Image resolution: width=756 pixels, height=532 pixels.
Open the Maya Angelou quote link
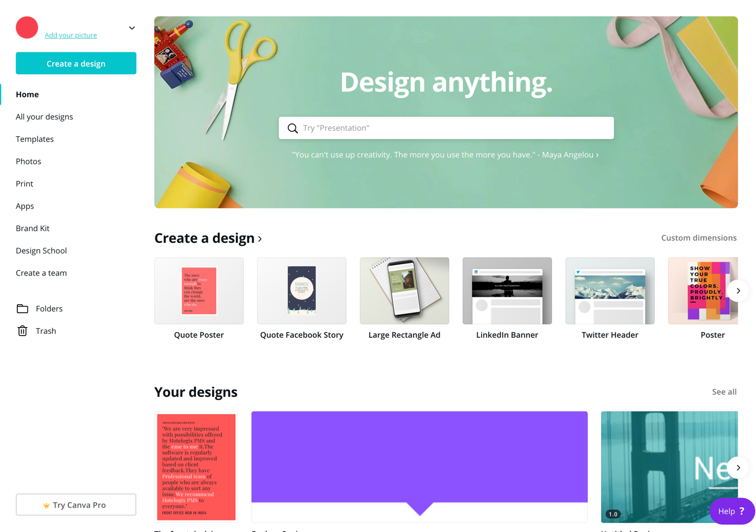point(445,155)
